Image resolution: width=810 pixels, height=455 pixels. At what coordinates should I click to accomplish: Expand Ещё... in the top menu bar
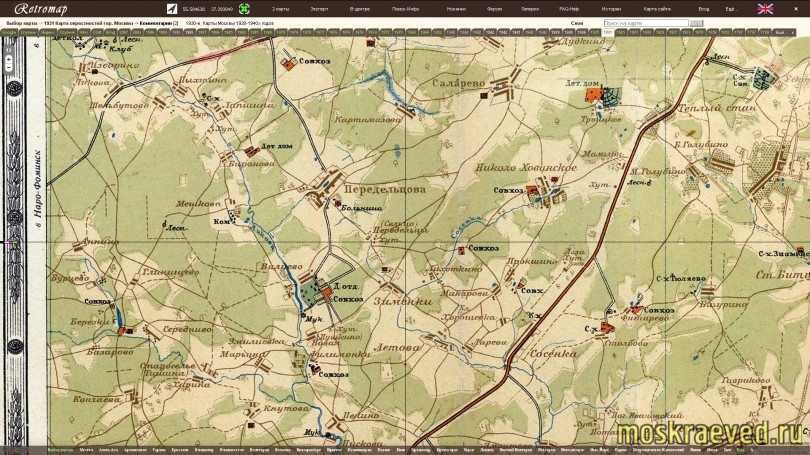tap(731, 9)
